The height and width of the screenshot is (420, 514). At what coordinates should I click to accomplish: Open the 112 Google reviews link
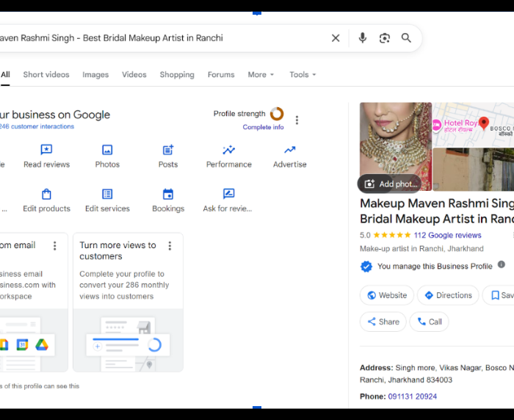click(x=447, y=236)
